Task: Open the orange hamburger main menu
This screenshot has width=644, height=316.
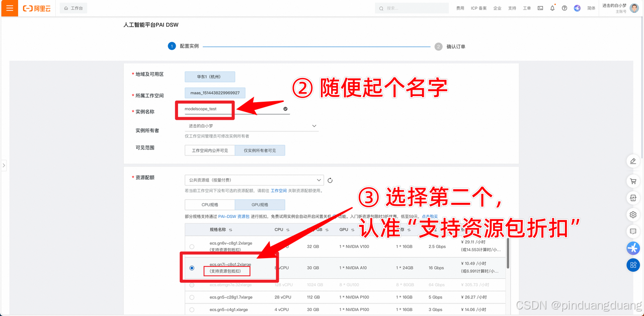Action: [10, 8]
